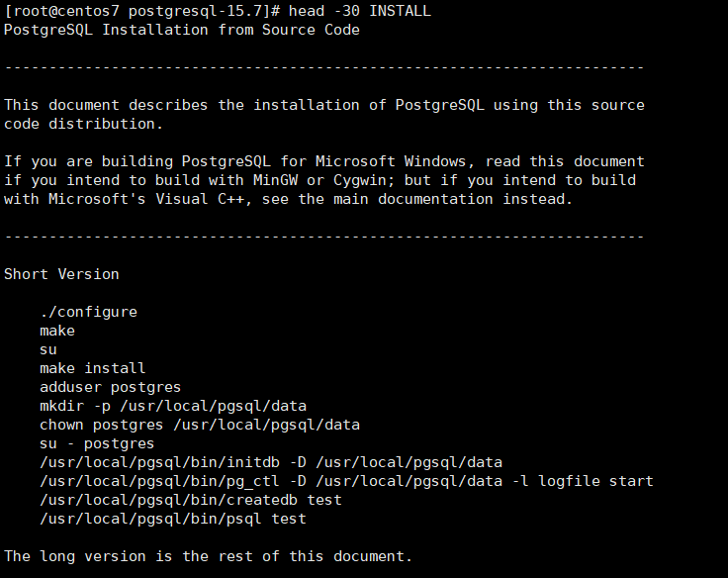Click the standalone 'su' line
Viewport: 728px width, 578px height.
pos(48,349)
